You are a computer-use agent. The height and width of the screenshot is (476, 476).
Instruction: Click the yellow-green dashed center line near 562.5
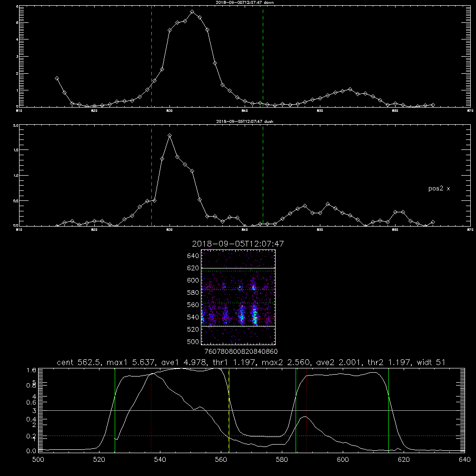point(229,410)
